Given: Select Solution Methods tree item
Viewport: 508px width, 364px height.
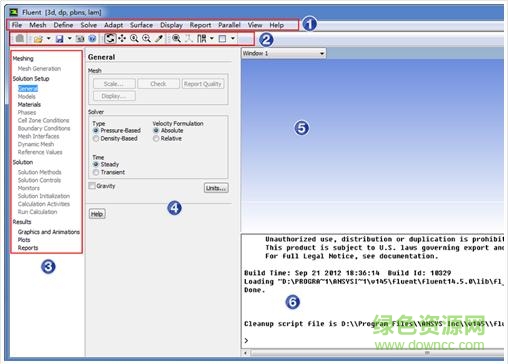Looking at the screenshot, I should (40, 172).
